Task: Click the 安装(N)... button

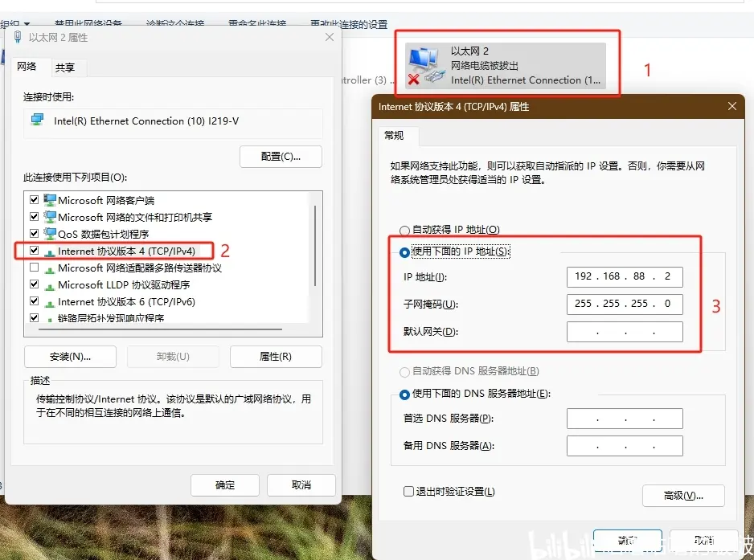Action: pos(70,357)
